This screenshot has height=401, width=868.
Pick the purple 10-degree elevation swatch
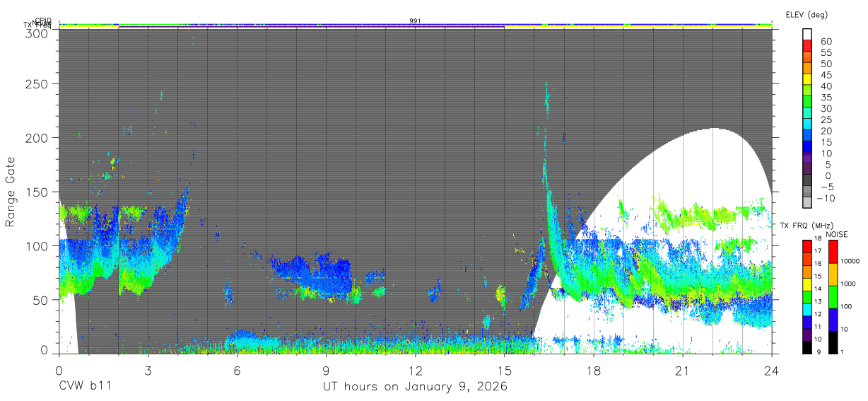(x=807, y=158)
